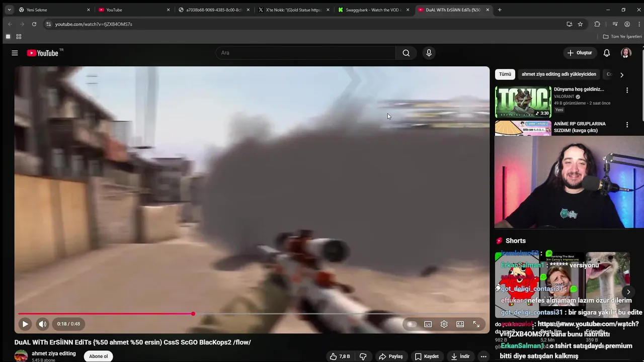Switch to the Yeni Sekme tab
Screen dimensions: 644x362
click(x=54, y=10)
